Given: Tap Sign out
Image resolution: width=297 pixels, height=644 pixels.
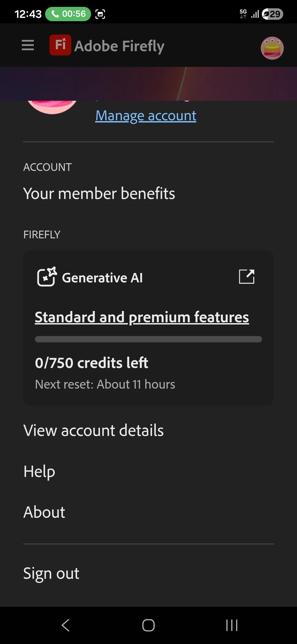Looking at the screenshot, I should [x=51, y=574].
